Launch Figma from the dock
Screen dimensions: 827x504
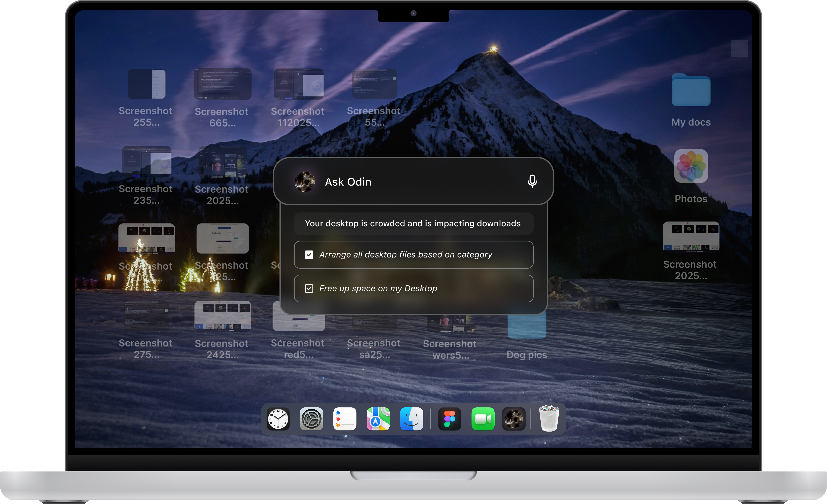click(x=449, y=419)
